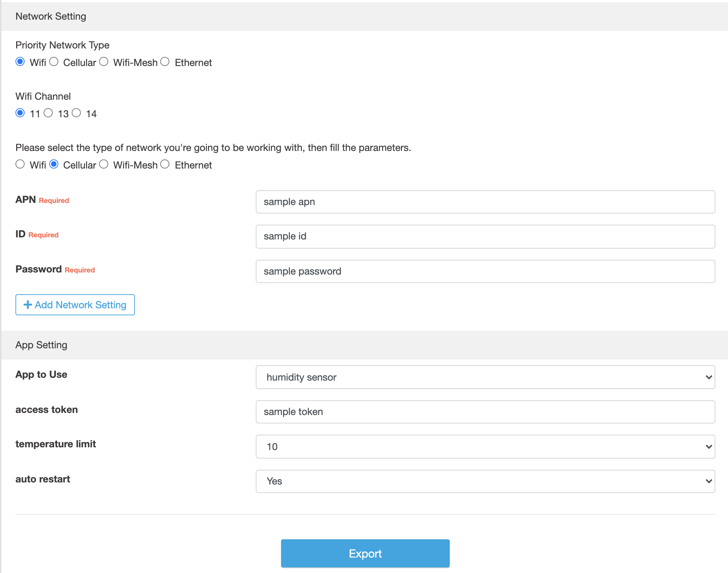This screenshot has width=728, height=573.
Task: Select Wifi channel 14
Action: [x=76, y=113]
